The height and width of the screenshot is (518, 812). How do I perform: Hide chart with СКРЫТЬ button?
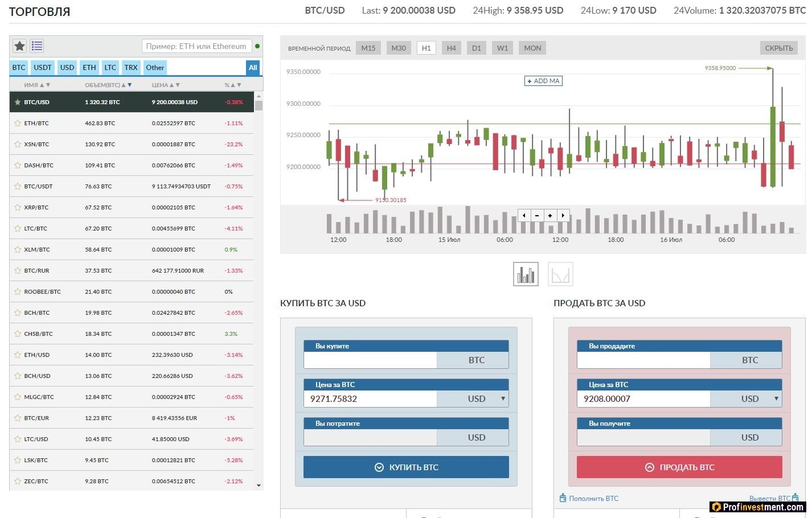tap(779, 48)
